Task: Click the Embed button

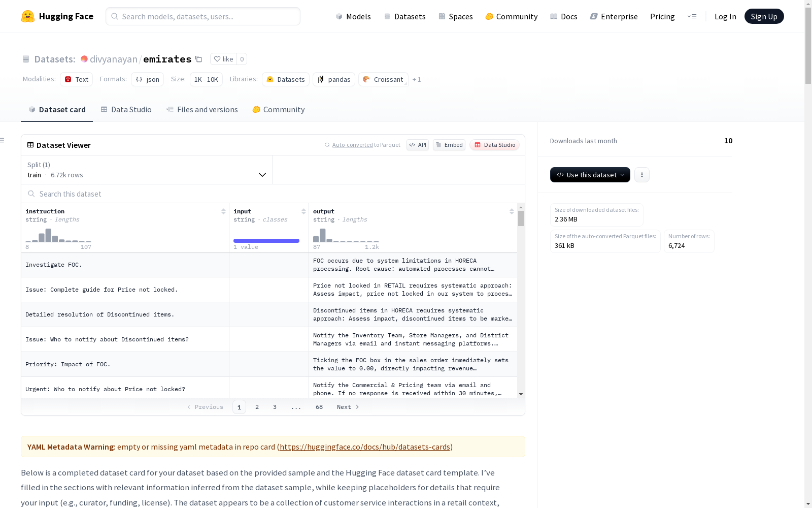Action: (x=449, y=145)
